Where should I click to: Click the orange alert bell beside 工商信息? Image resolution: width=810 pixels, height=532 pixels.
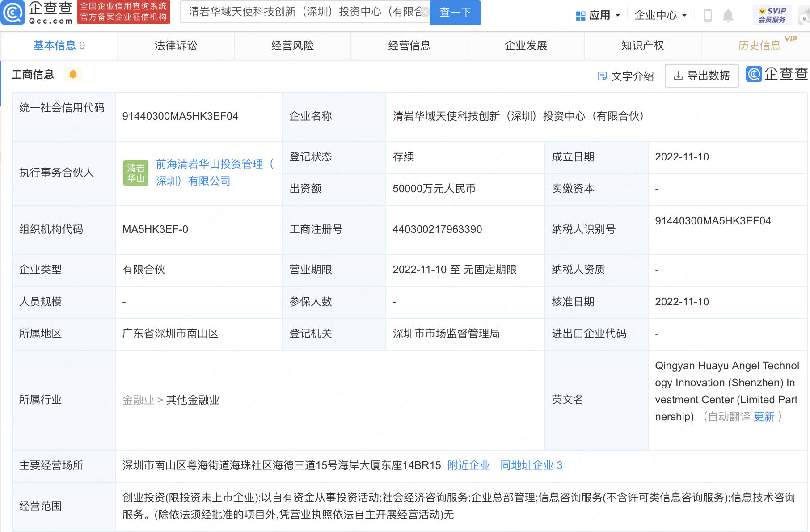(73, 74)
